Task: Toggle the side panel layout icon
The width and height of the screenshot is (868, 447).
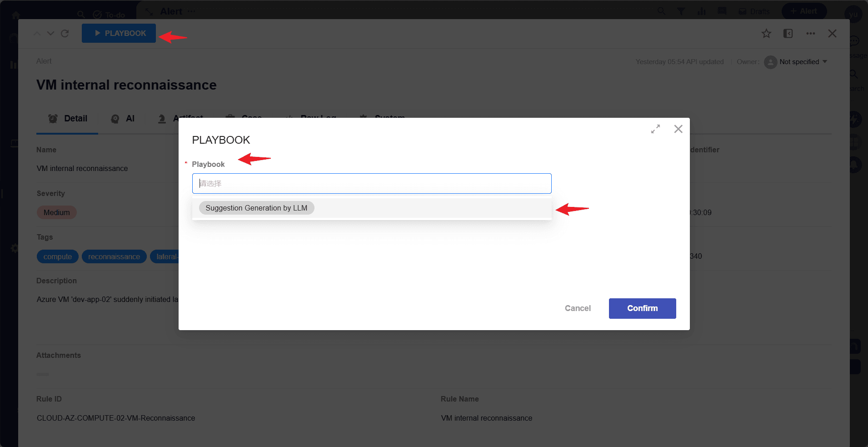Action: [788, 34]
